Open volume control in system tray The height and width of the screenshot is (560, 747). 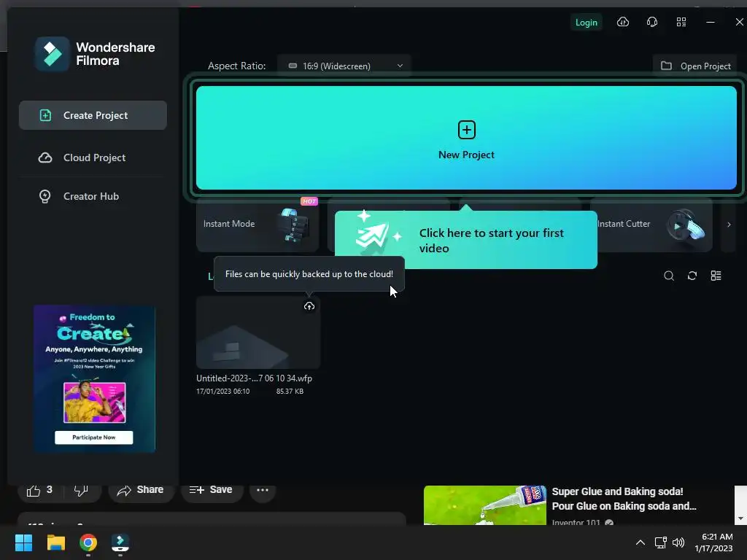tap(678, 542)
